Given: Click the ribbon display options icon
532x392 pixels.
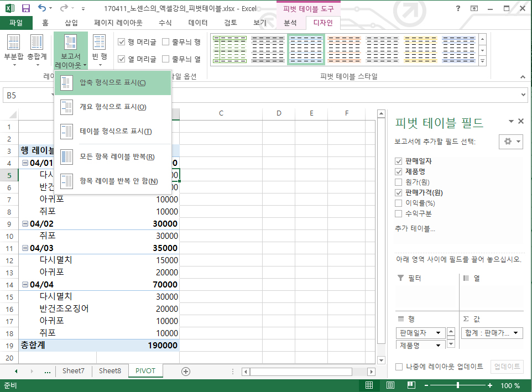Looking at the screenshot, I should click(474, 8).
